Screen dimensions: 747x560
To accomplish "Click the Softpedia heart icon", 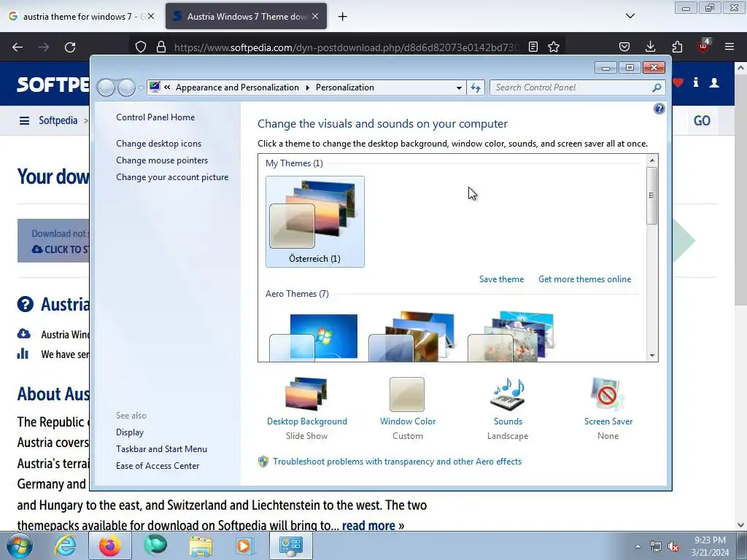I will pyautogui.click(x=678, y=83).
